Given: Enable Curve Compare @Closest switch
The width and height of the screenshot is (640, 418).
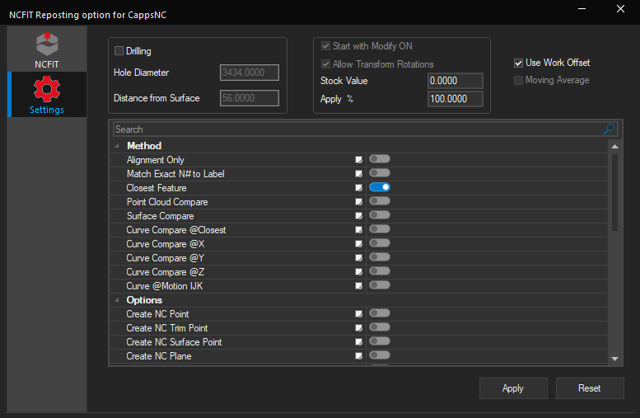Looking at the screenshot, I should point(380,229).
